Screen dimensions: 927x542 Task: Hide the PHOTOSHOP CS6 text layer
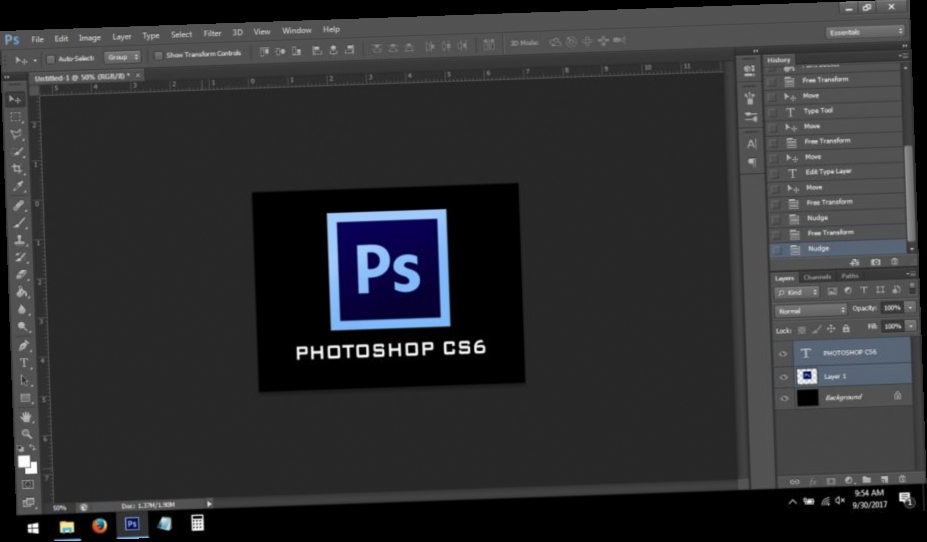tap(783, 354)
